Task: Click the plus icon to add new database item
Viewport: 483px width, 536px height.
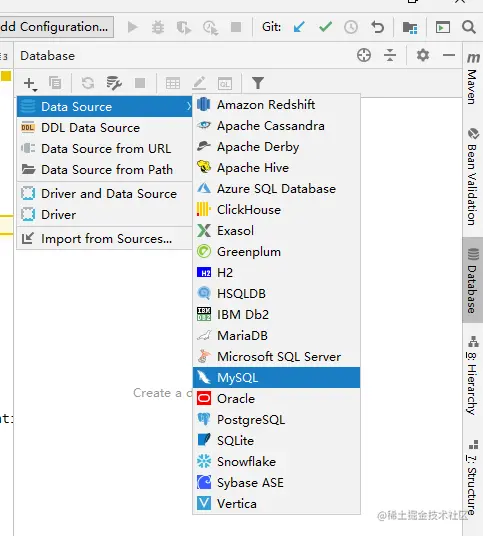Action: point(30,83)
